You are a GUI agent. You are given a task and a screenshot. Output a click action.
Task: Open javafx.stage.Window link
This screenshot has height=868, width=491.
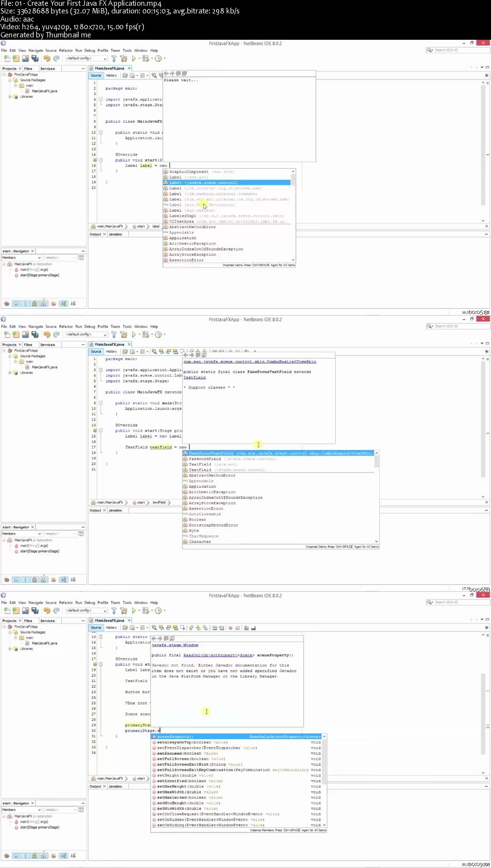[x=175, y=645]
